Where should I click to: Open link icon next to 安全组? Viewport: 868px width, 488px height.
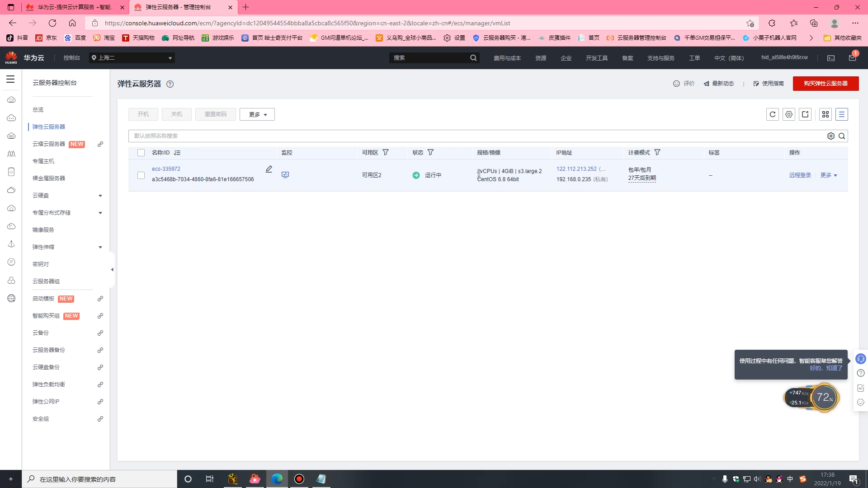pos(100,419)
